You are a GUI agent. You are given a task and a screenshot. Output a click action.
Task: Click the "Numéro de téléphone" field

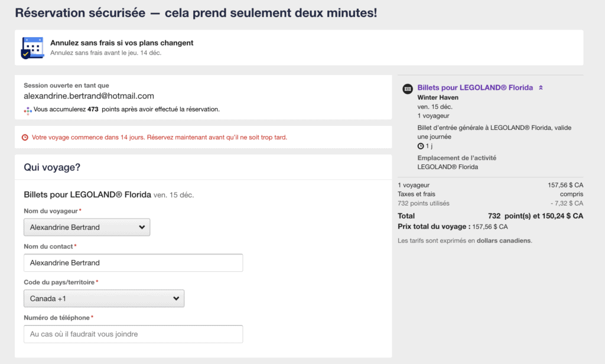click(x=133, y=334)
